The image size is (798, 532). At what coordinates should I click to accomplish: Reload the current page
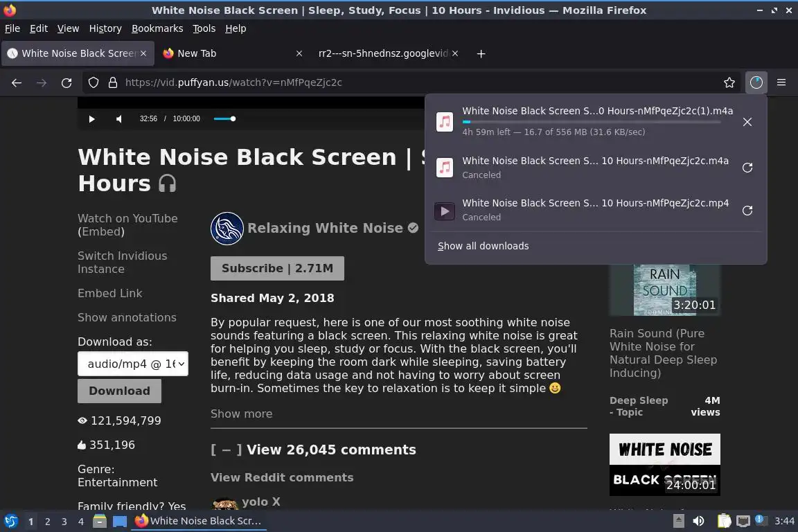[66, 82]
